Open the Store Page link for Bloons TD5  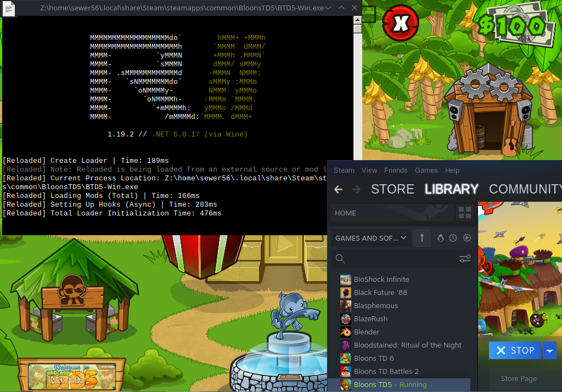click(x=519, y=379)
